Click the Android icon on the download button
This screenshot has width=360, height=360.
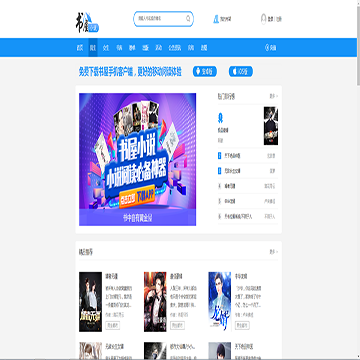click(x=199, y=71)
